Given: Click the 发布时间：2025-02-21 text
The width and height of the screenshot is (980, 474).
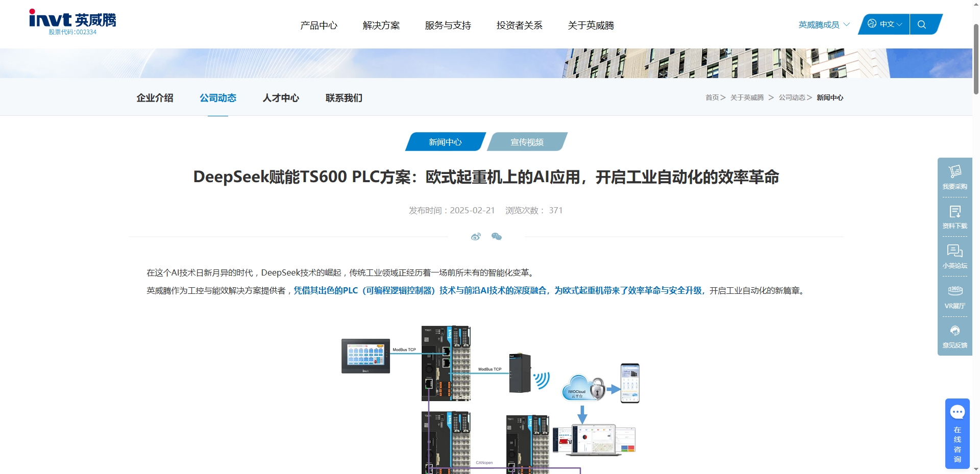Looking at the screenshot, I should point(452,210).
